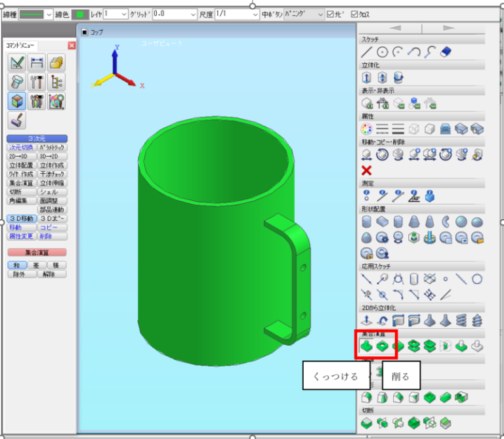
Task: Open the color wheel attribute icon
Action: tap(367, 128)
